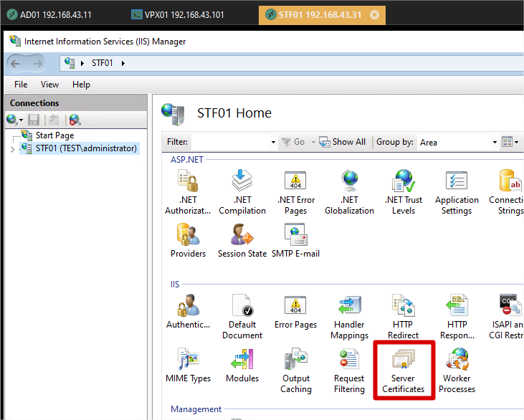Open the Filter dropdown arrow
Image resolution: width=524 pixels, height=420 pixels.
pyautogui.click(x=273, y=142)
